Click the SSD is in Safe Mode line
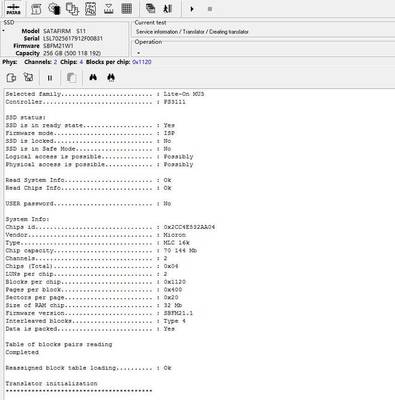The height and width of the screenshot is (400, 395). (88, 149)
